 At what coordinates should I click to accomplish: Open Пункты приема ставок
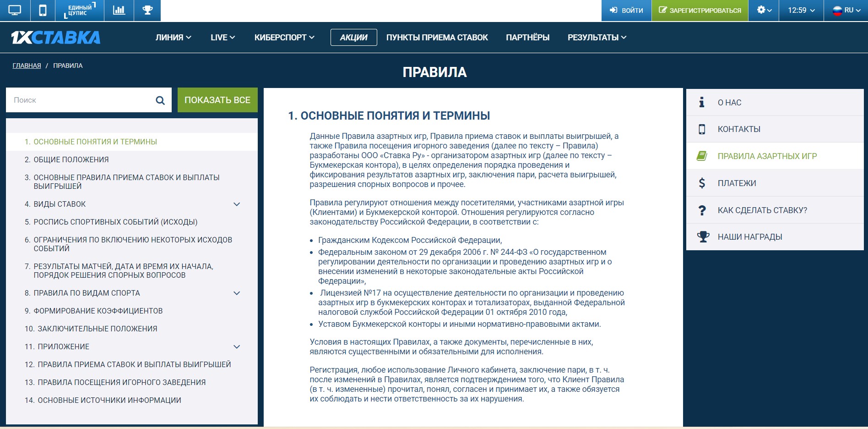click(437, 38)
